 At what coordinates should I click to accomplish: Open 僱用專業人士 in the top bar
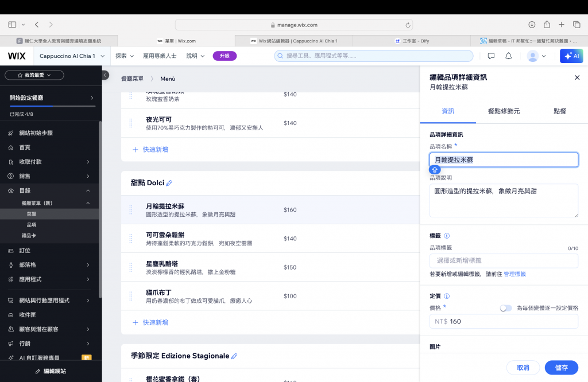[x=160, y=56]
